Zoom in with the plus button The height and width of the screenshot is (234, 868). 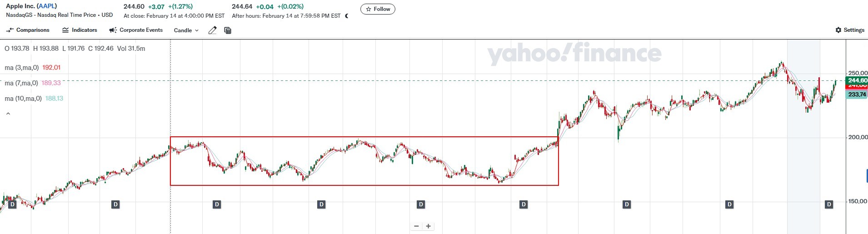[x=428, y=226]
